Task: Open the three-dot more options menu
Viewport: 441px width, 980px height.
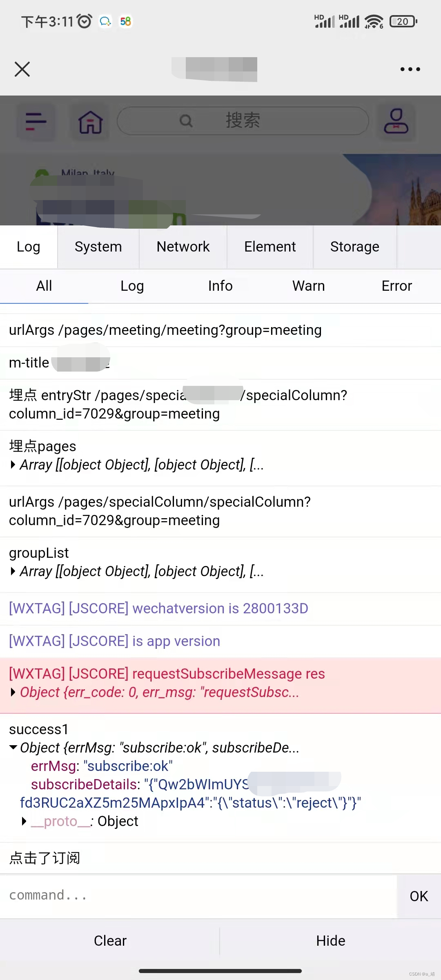Action: [x=410, y=69]
